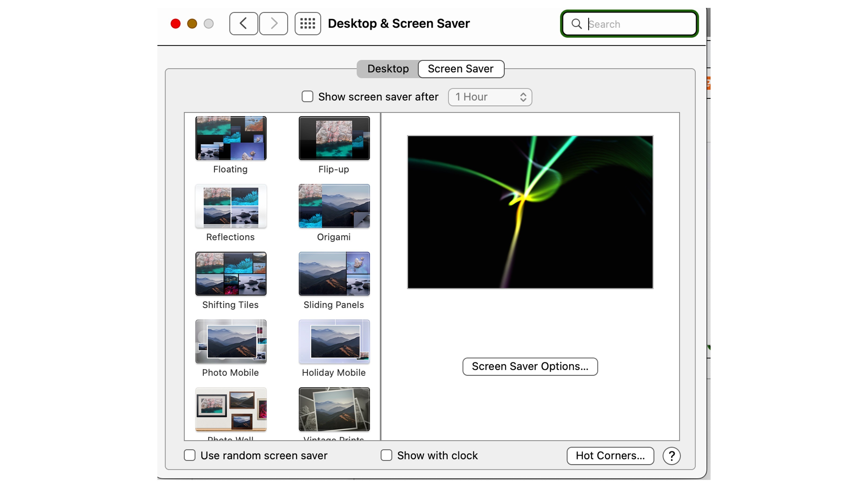Enable Show with clock option

386,455
